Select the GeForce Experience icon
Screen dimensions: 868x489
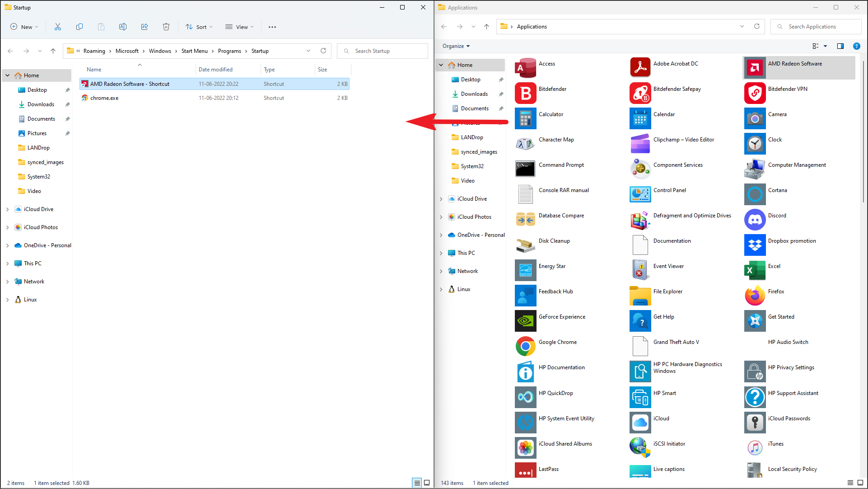pos(525,321)
